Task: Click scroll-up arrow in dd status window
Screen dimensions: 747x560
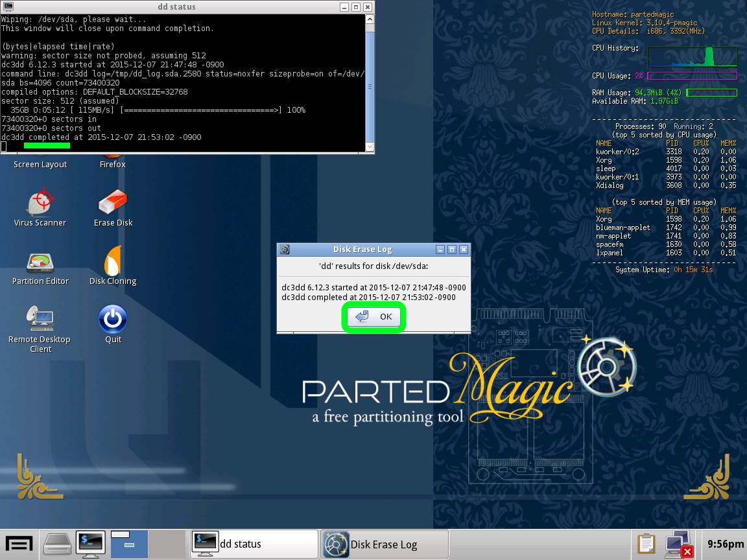Action: (x=370, y=19)
